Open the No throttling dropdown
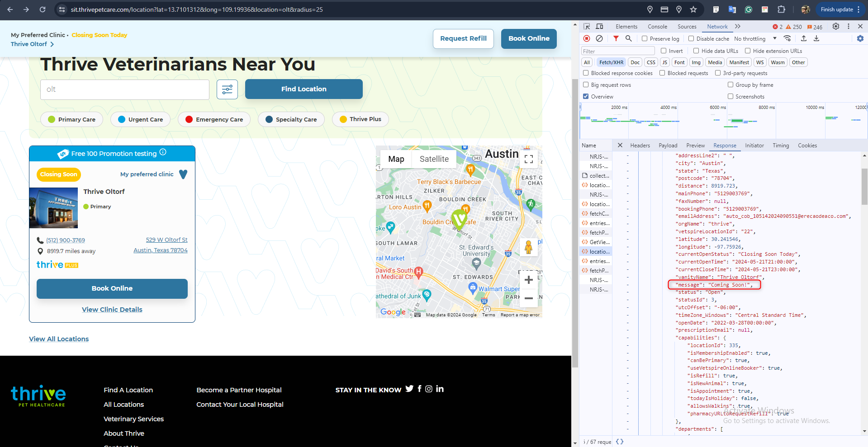Viewport: 868px width, 447px height. (755, 39)
